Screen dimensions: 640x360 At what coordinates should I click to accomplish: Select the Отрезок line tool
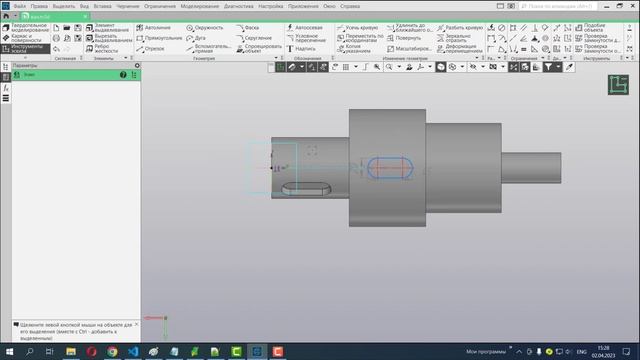pos(150,49)
